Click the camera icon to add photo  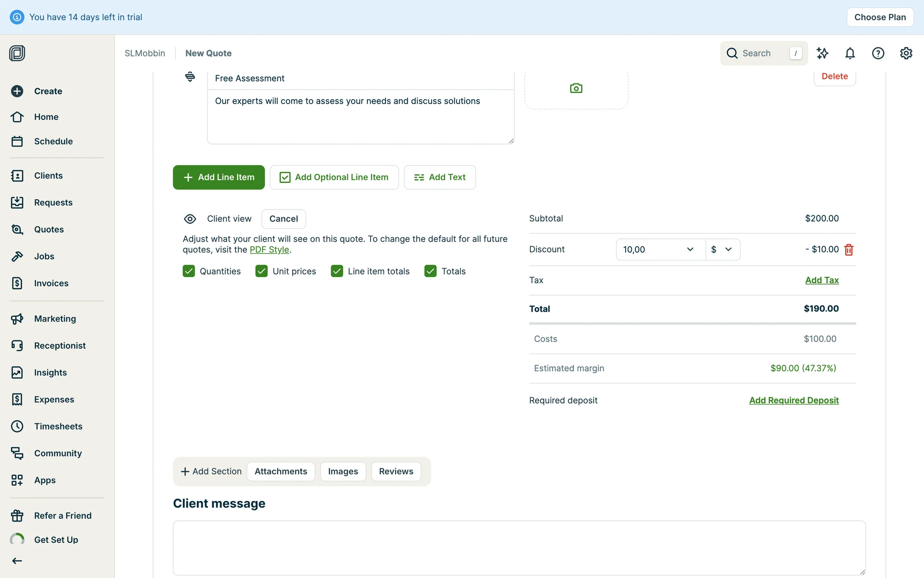[x=576, y=88]
